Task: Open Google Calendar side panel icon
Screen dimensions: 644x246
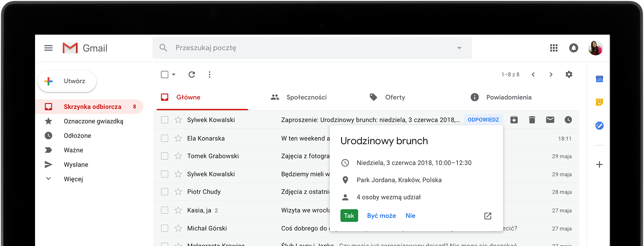Action: pos(599,79)
